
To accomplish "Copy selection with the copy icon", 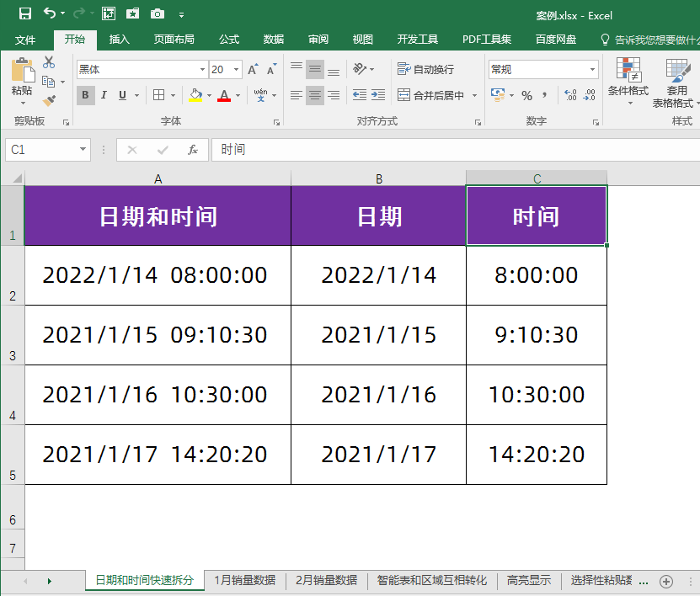I will (x=48, y=82).
